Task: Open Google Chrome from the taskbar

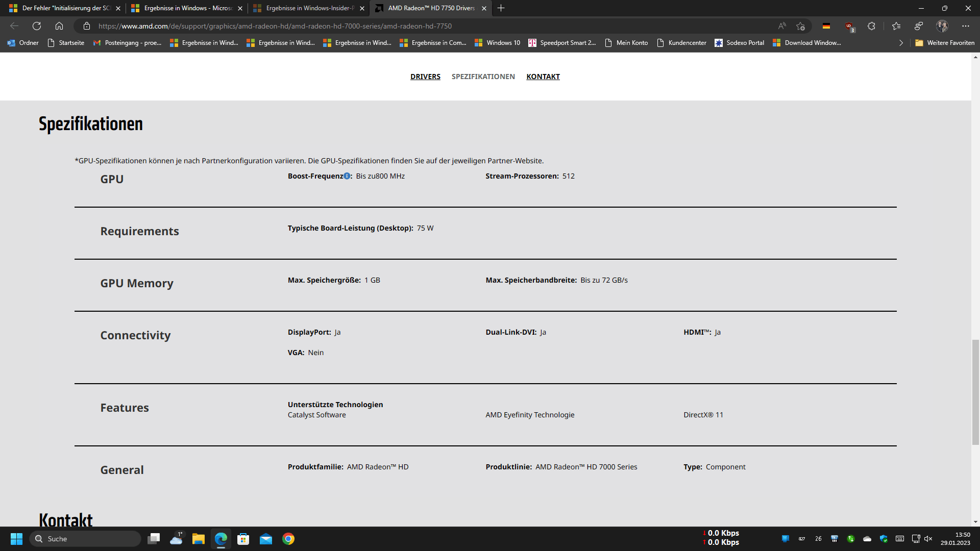Action: click(288, 539)
